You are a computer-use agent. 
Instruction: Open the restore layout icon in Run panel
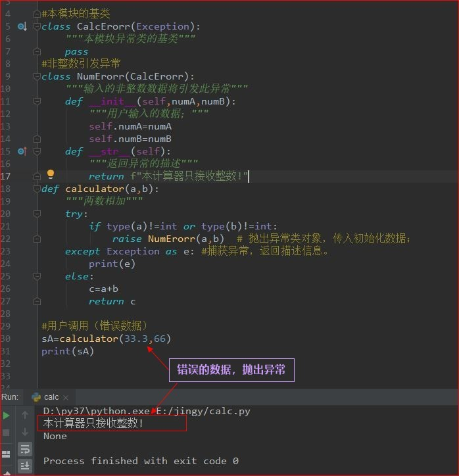(7, 454)
